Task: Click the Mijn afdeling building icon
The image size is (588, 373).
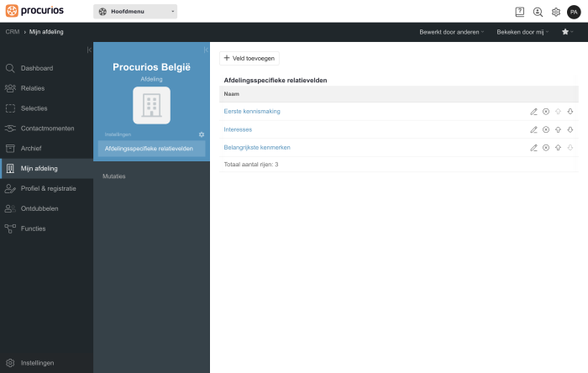Action: coord(10,169)
